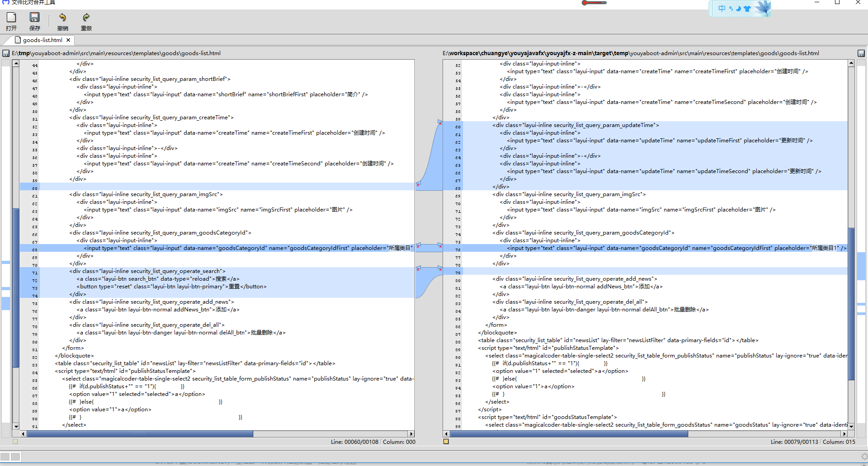Close the goods-list.html tab
868x466 pixels.
(x=68, y=40)
